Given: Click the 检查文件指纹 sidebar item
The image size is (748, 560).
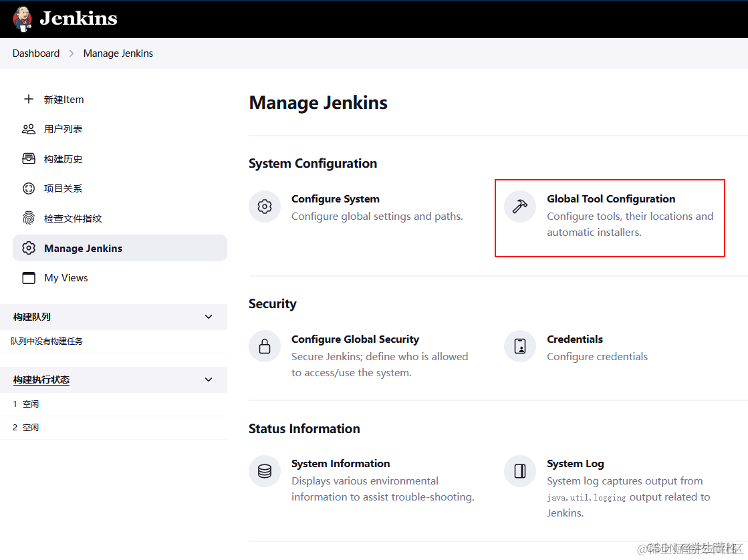Looking at the screenshot, I should (x=74, y=218).
